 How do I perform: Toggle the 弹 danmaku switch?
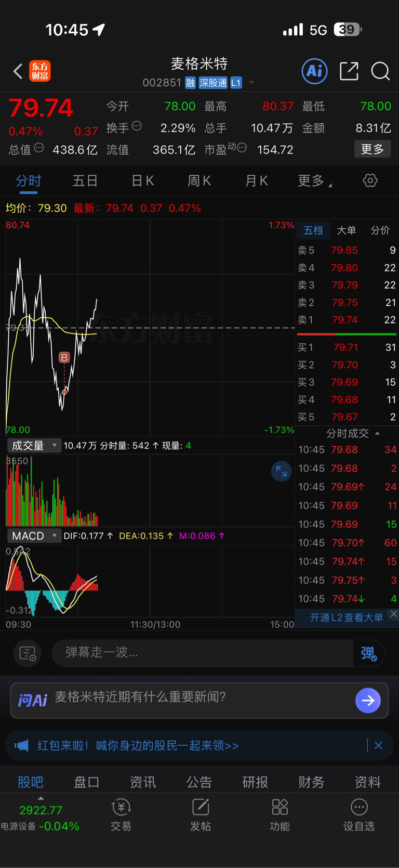pos(369,653)
